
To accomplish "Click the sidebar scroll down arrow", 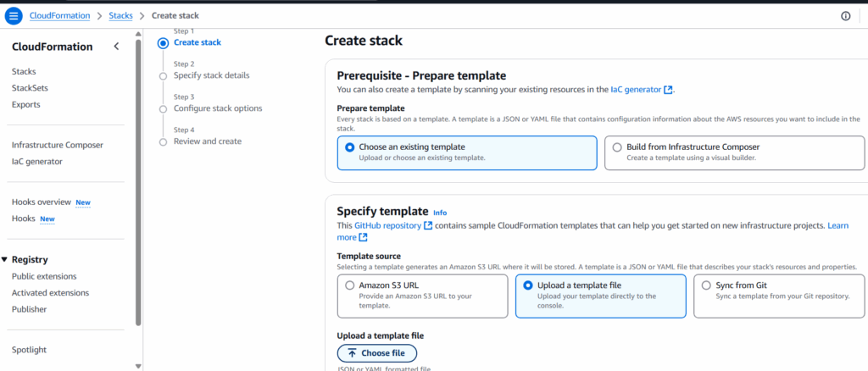I will (138, 365).
